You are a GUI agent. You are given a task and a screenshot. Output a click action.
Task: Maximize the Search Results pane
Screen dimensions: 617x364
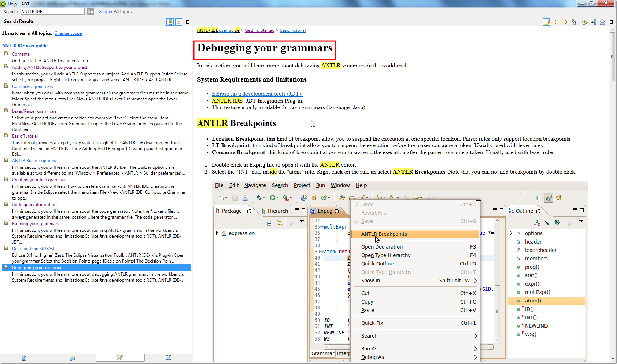[x=188, y=22]
